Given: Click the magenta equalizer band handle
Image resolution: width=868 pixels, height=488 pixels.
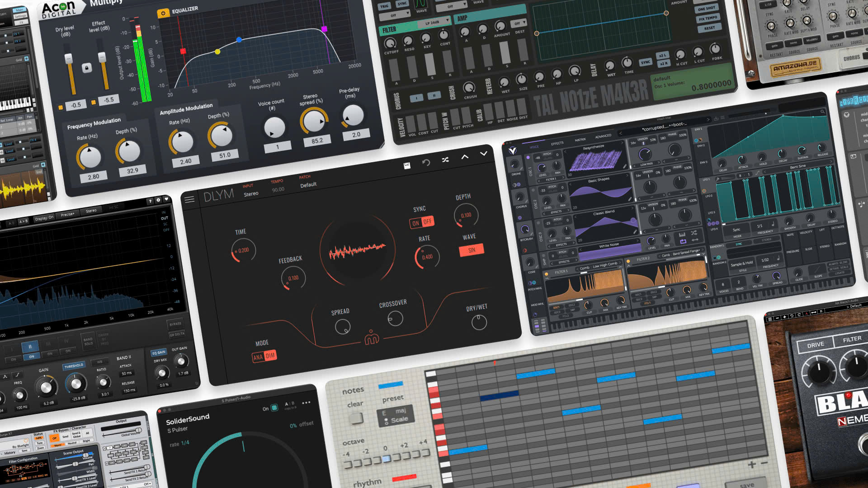Looking at the screenshot, I should click(x=324, y=29).
